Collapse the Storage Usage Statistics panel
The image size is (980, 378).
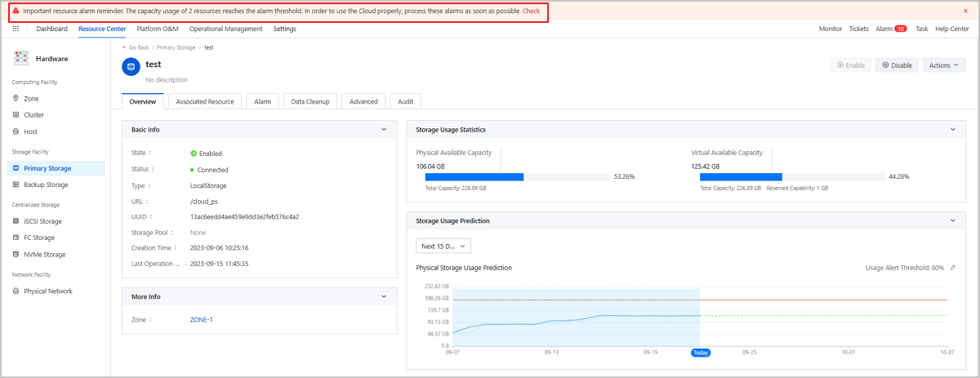click(951, 130)
